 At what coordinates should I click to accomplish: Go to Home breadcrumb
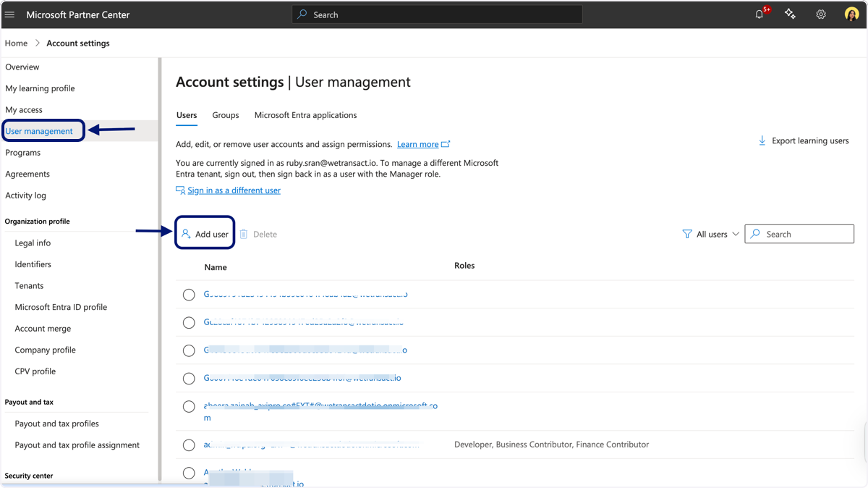point(16,43)
